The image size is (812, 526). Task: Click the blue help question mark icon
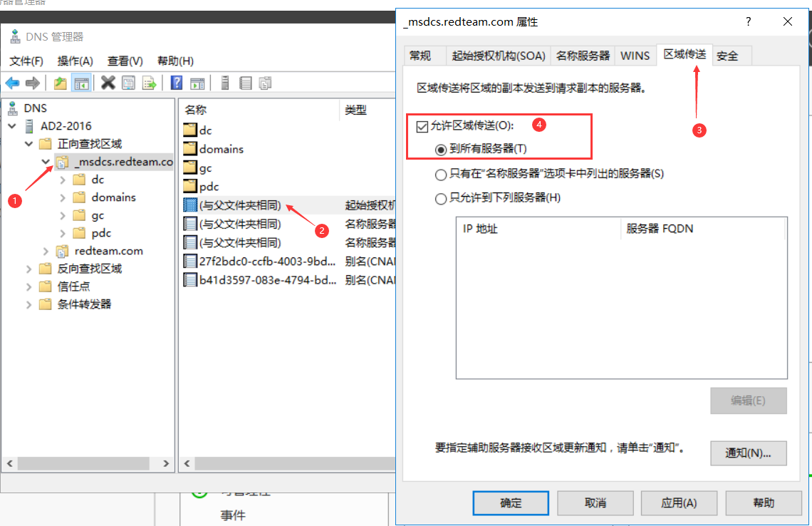click(x=177, y=83)
